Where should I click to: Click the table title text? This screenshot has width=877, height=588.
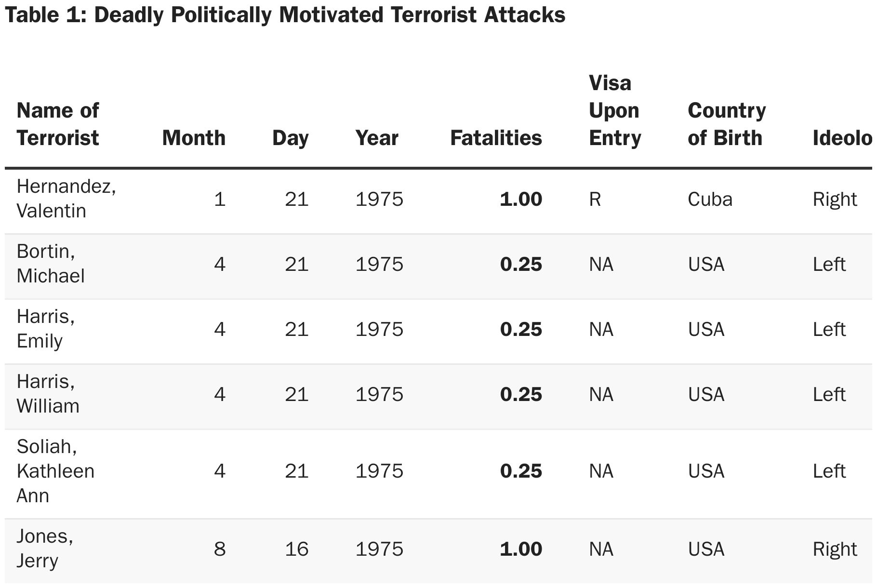coord(285,15)
